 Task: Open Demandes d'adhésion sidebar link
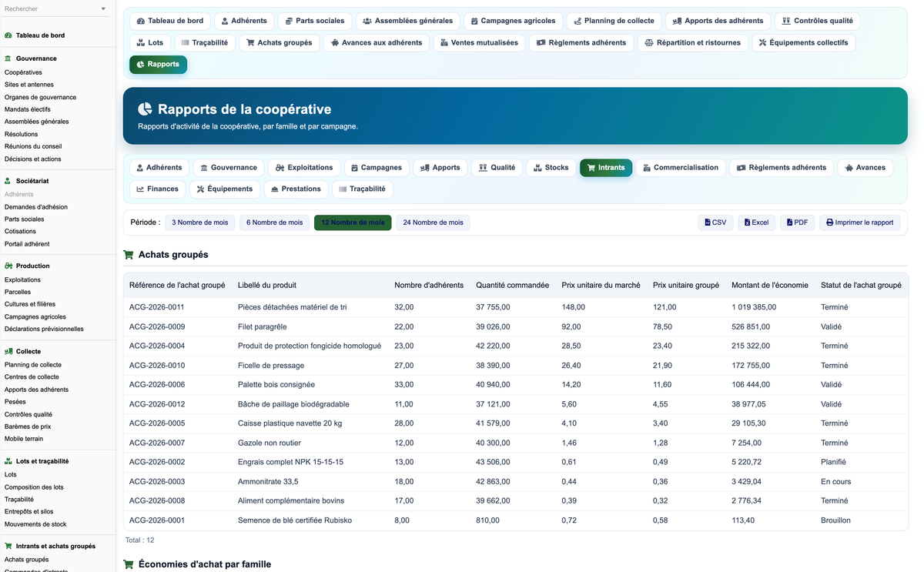click(x=36, y=207)
